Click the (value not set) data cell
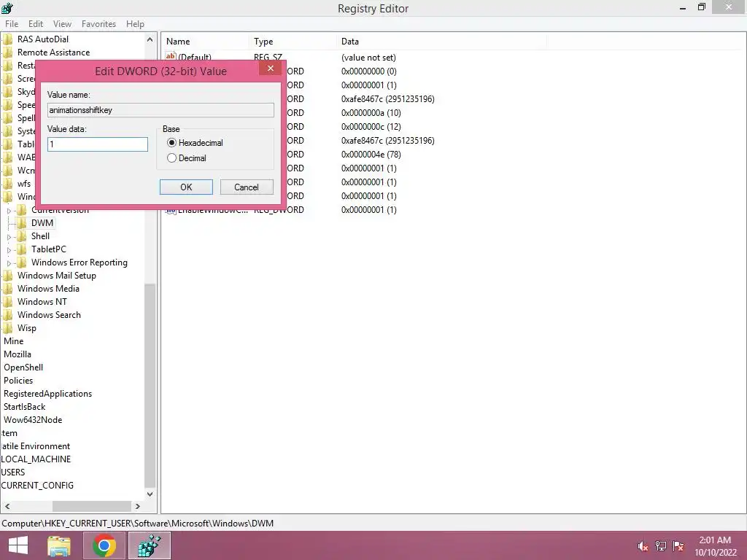This screenshot has height=560, width=747. (368, 58)
